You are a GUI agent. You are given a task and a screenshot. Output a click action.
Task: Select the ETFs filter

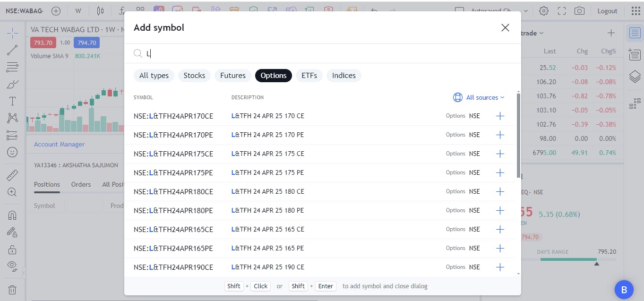tap(309, 76)
